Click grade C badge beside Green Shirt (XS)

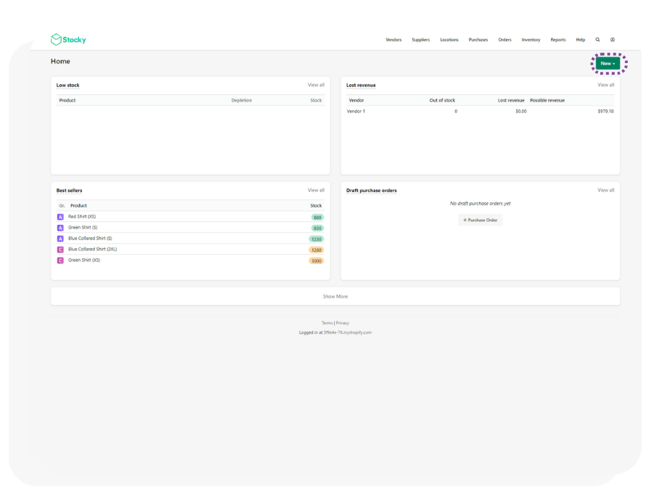coord(61,261)
